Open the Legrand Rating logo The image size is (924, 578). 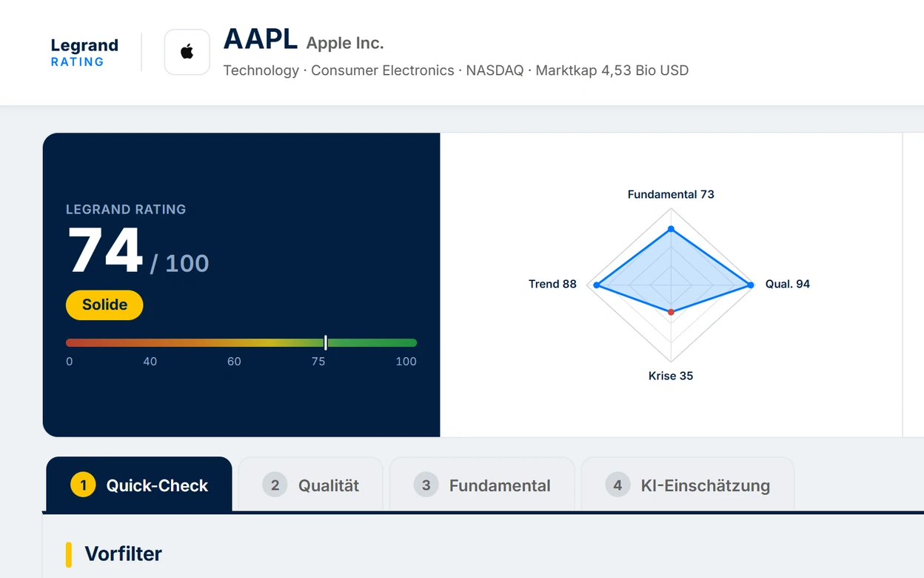(x=84, y=53)
